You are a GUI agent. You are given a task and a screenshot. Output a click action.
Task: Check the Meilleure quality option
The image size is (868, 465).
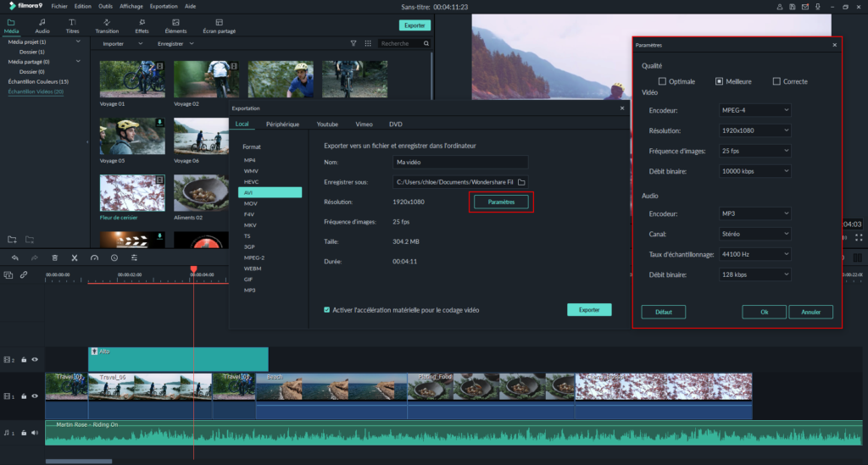719,81
